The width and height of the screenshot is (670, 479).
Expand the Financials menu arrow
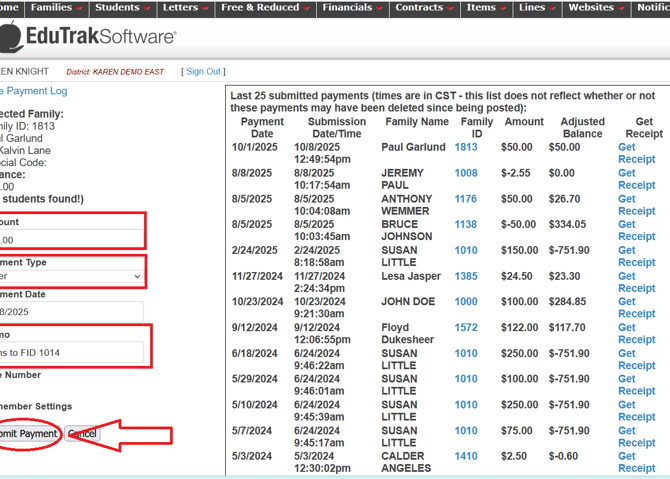coord(378,9)
